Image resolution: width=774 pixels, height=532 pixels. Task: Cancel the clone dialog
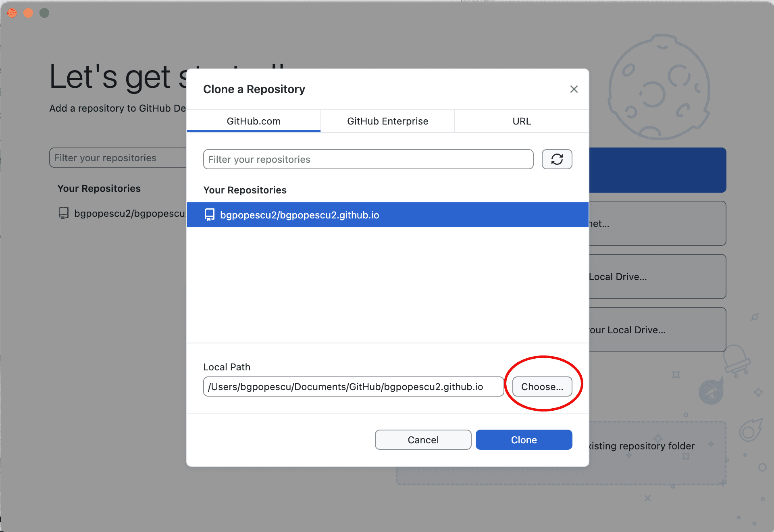423,440
